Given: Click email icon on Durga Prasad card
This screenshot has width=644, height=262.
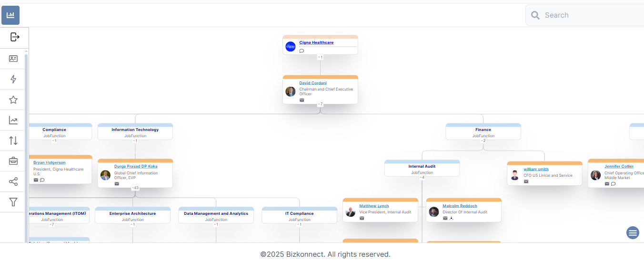Looking at the screenshot, I should (117, 183).
